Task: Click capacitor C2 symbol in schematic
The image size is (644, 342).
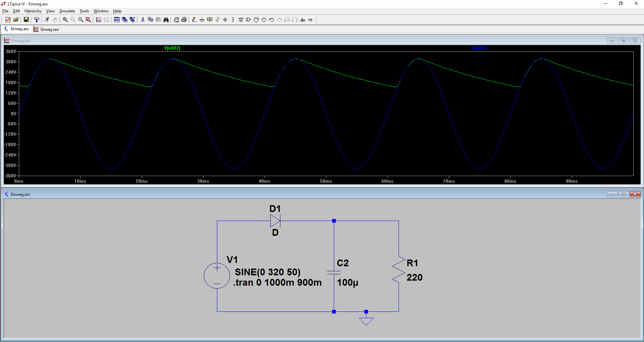Action: point(334,273)
